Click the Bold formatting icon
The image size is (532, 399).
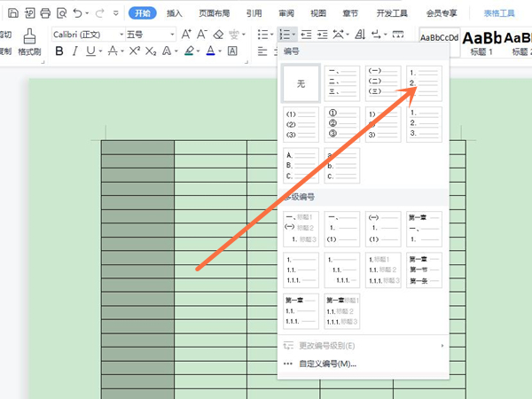60,51
